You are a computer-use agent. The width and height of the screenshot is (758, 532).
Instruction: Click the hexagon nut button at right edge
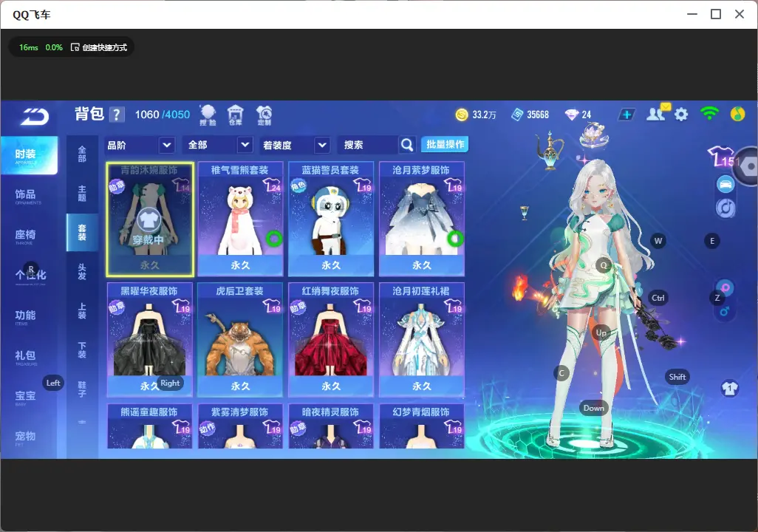coord(748,166)
